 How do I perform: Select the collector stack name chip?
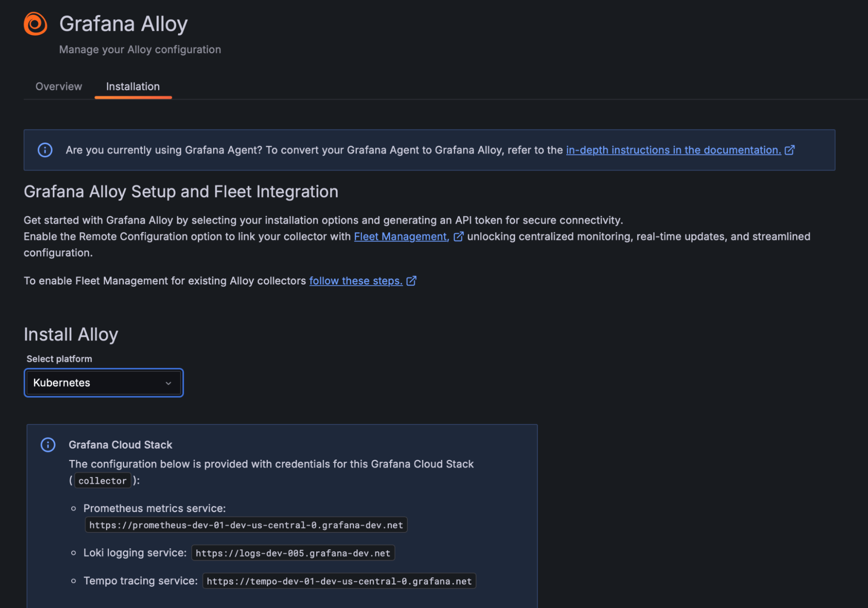pyautogui.click(x=102, y=480)
